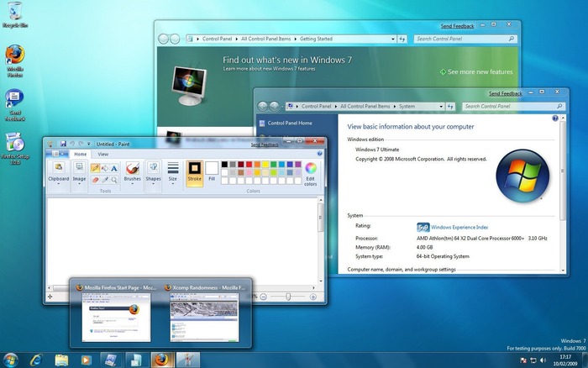
Task: Select the Mozilla Firefox desktop icon
Action: pyautogui.click(x=15, y=61)
